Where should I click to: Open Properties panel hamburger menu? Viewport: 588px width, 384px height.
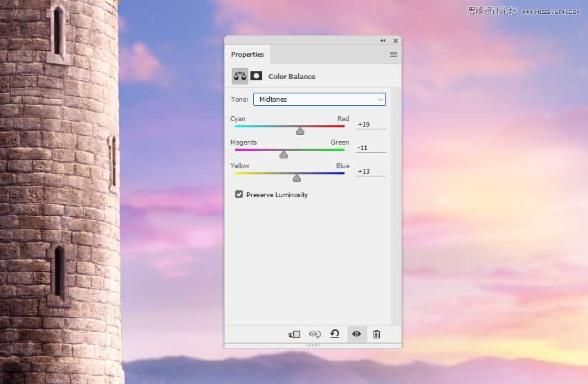(x=394, y=55)
